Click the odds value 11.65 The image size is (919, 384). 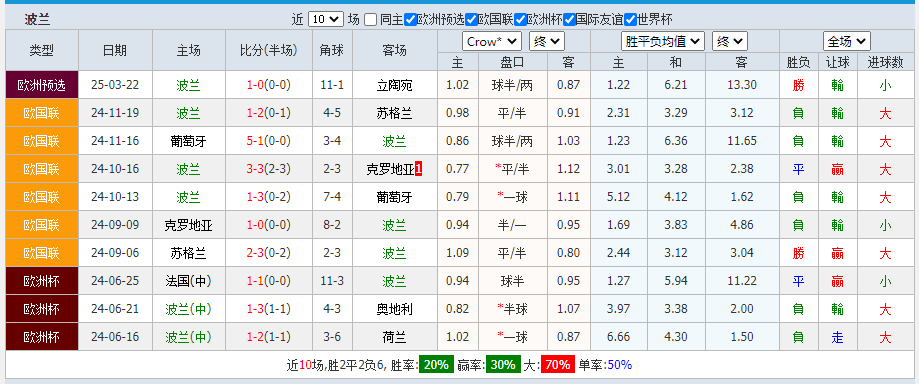coord(742,141)
